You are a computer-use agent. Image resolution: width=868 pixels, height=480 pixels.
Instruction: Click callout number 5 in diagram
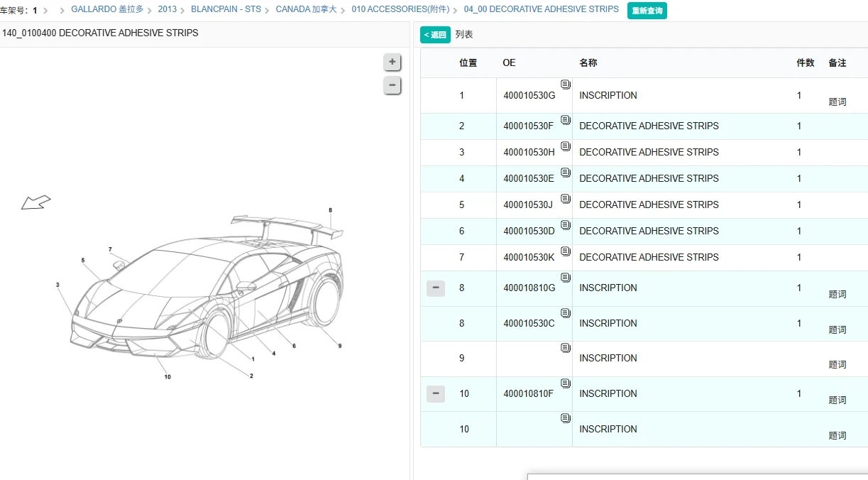pyautogui.click(x=82, y=261)
